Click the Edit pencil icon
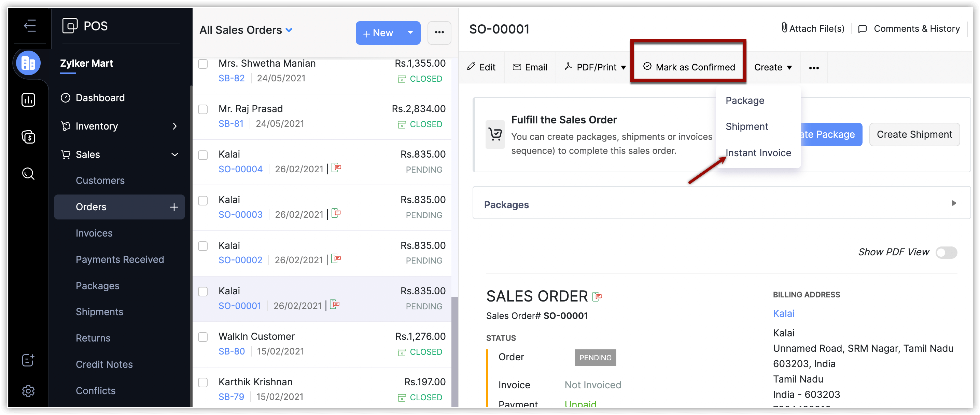Image resolution: width=980 pixels, height=415 pixels. (472, 67)
